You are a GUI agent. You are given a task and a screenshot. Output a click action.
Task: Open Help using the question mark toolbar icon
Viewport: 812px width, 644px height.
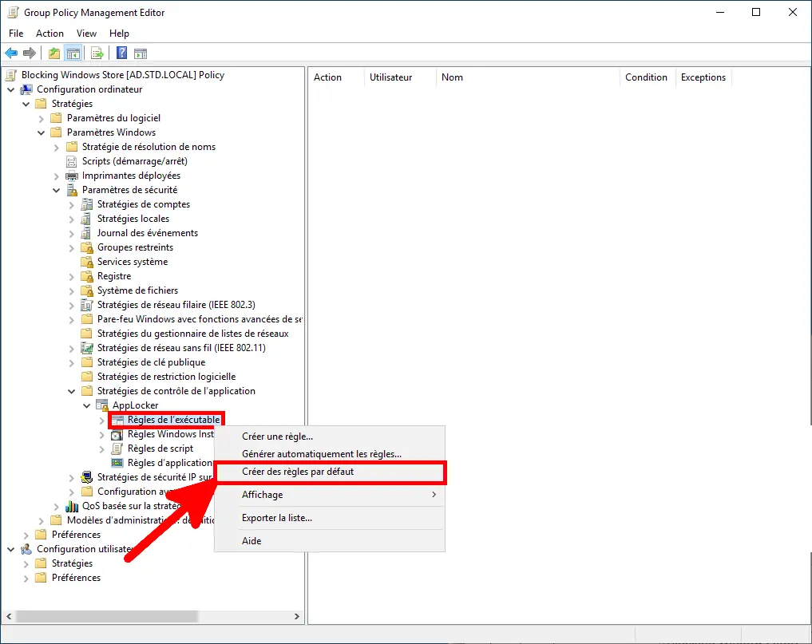121,53
